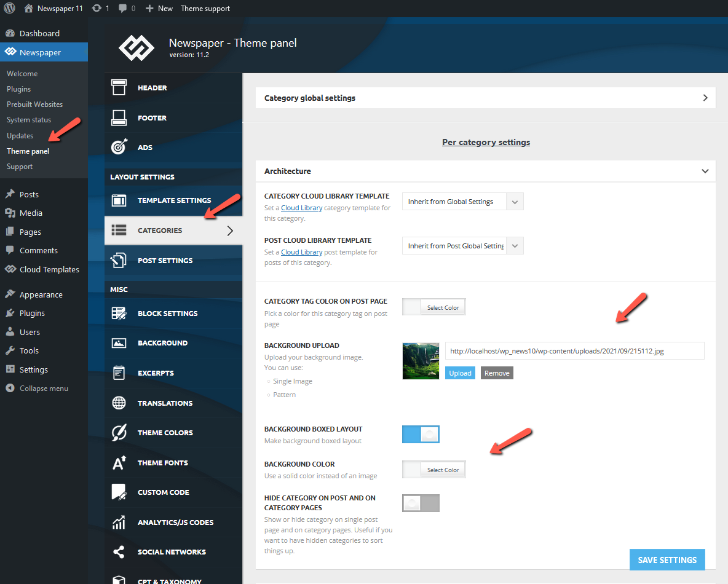Image resolution: width=728 pixels, height=584 pixels.
Task: Remove the uploaded background image
Action: (497, 373)
